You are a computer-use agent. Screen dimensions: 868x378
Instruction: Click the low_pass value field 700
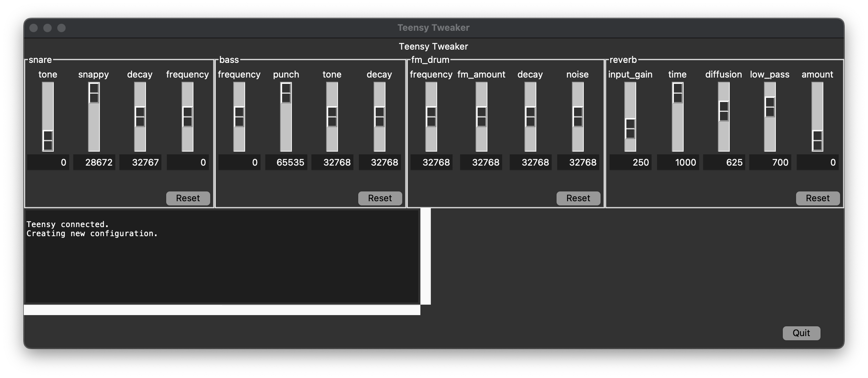pos(770,162)
